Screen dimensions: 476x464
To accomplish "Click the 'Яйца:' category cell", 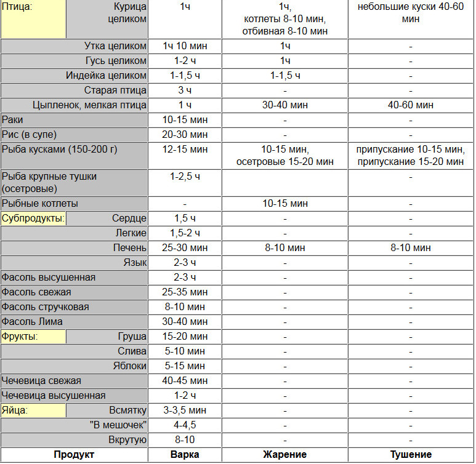I will click(33, 410).
